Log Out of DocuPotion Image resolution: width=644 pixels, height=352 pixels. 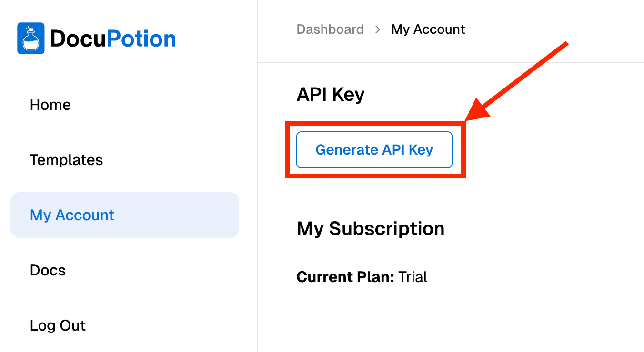click(x=58, y=325)
